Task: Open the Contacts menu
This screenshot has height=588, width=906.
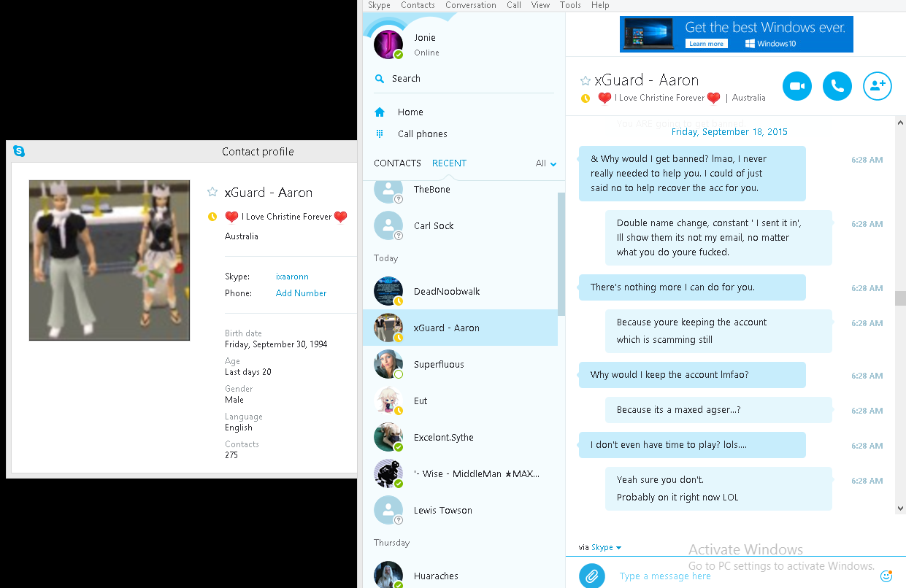Action: pos(418,5)
